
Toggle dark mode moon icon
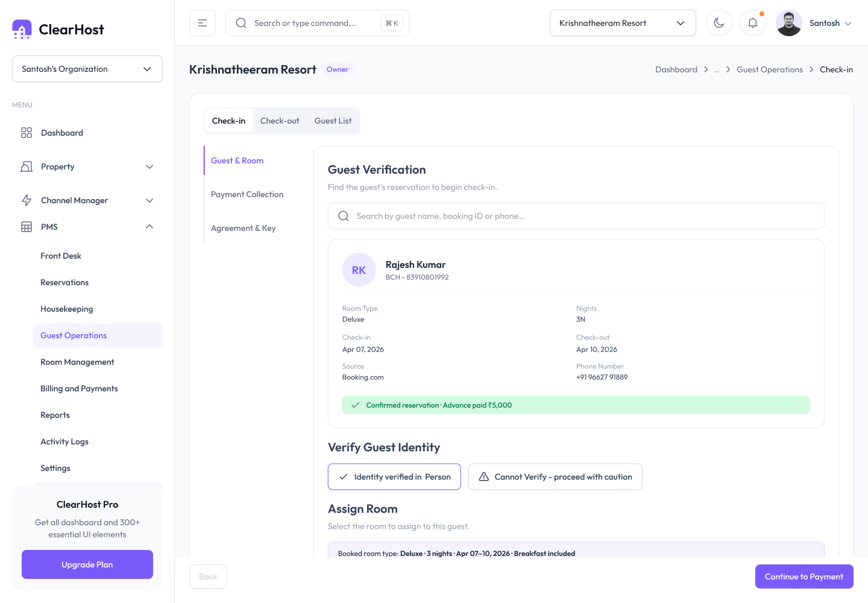click(719, 23)
